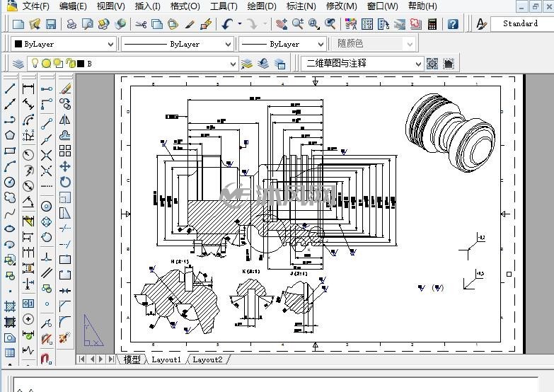This screenshot has width=554, height=392.
Task: Switch to the Layout2 tab
Action: 207,359
